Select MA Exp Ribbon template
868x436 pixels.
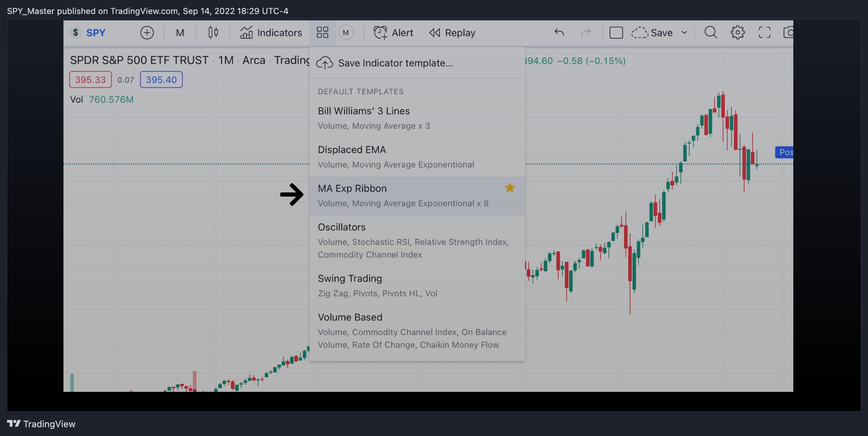pyautogui.click(x=417, y=196)
